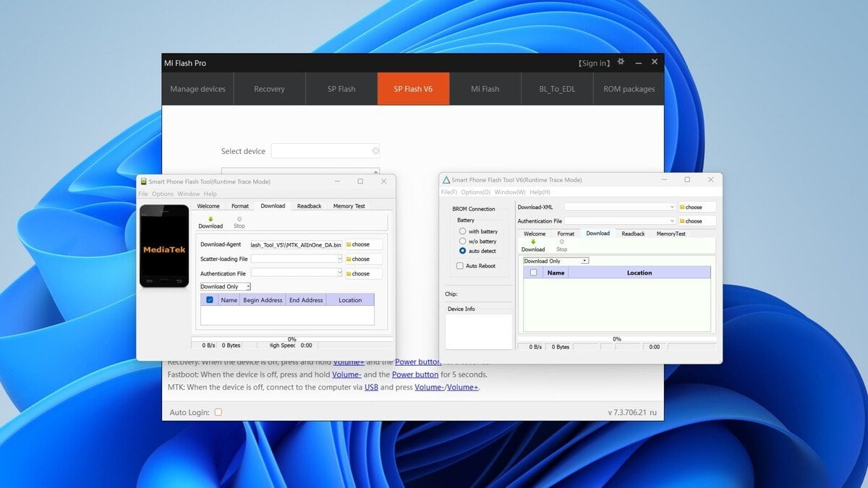Open the BL_To_EDL tab
The image size is (868, 488).
[x=557, y=89]
